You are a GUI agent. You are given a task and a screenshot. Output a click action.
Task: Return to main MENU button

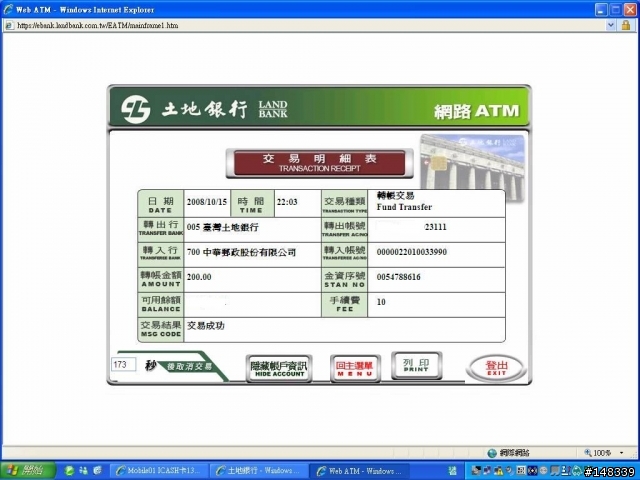click(355, 369)
